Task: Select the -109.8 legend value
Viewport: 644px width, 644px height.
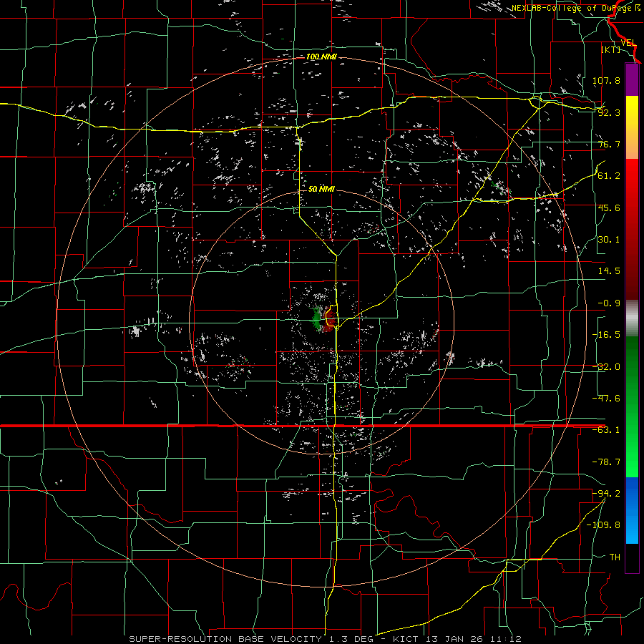Action: (x=604, y=525)
